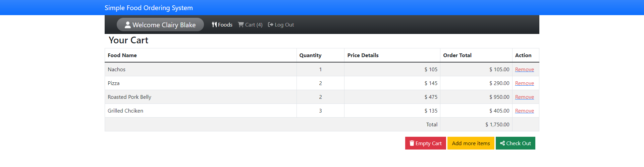Remove Nachos from the cart

(x=524, y=69)
